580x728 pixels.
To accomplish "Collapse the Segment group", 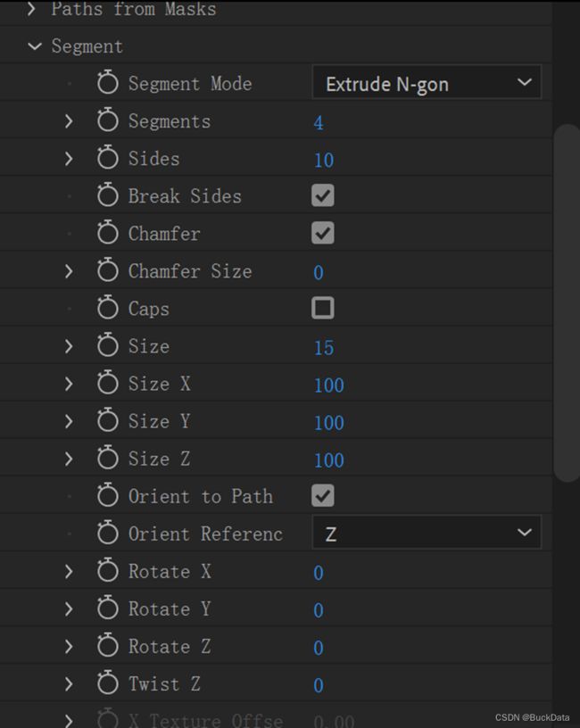I will pyautogui.click(x=35, y=46).
